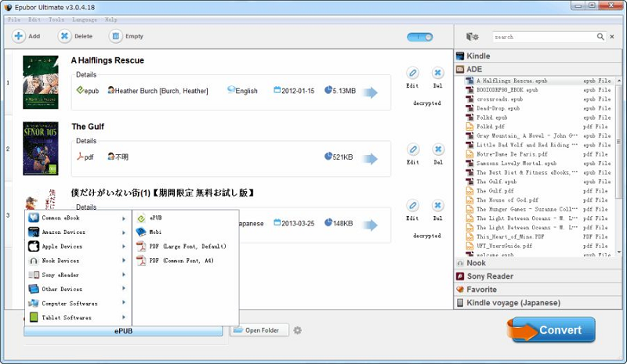Screen dimensions: 627x364
Task: Select crossroads.epub file in list
Action: pyautogui.click(x=538, y=99)
